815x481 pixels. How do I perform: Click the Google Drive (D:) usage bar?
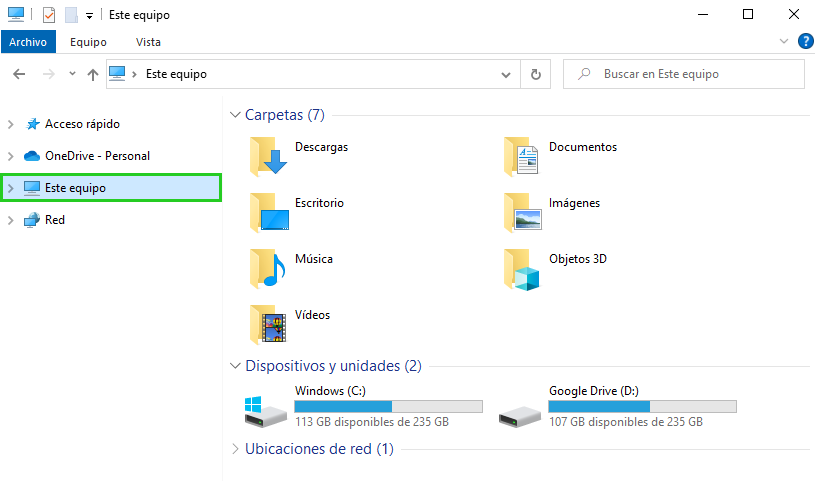[x=642, y=407]
